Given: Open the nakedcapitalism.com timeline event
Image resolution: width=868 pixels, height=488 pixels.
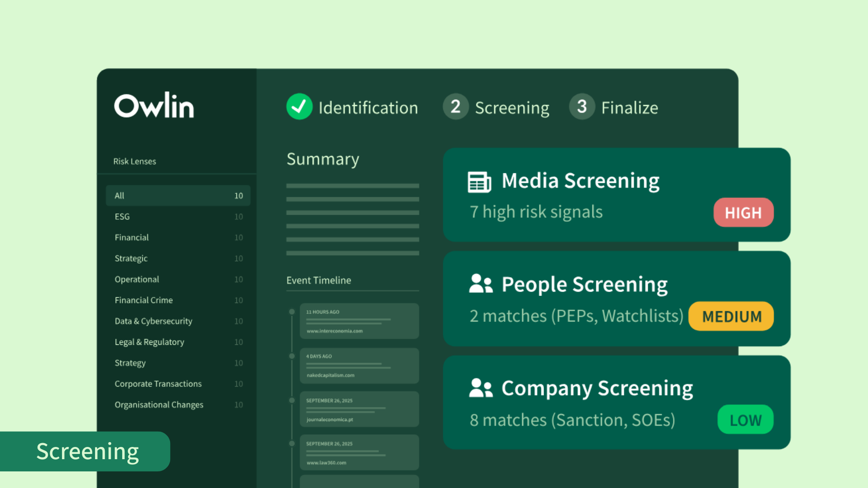Looking at the screenshot, I should [x=359, y=366].
